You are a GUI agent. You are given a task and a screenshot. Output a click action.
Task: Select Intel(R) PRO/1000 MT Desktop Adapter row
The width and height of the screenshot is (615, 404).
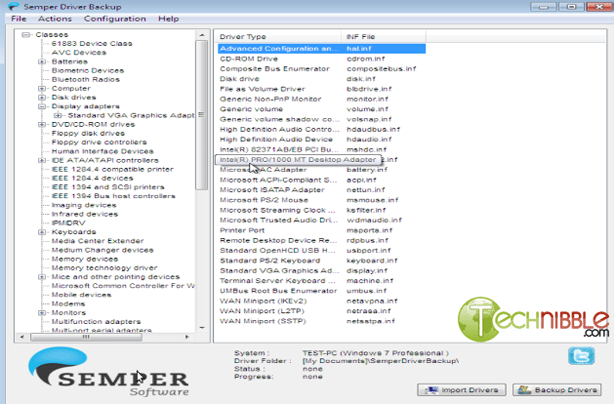tap(322, 160)
